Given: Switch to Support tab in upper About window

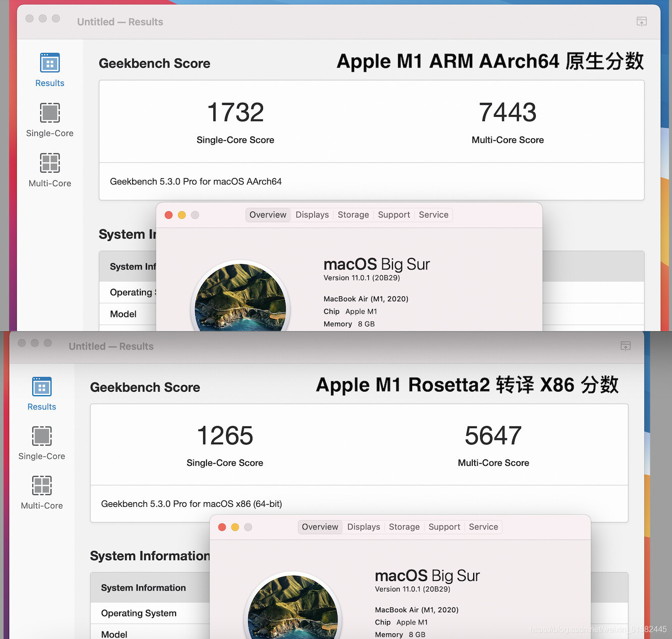Looking at the screenshot, I should click(x=394, y=215).
